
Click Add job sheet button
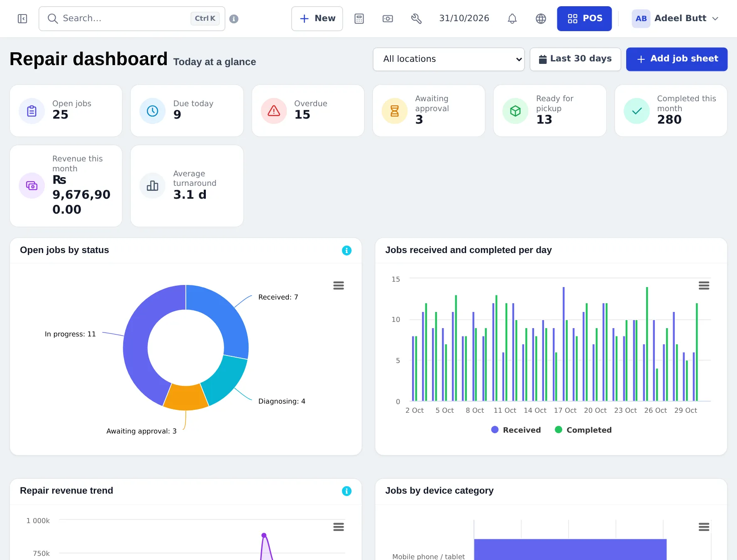pyautogui.click(x=677, y=59)
